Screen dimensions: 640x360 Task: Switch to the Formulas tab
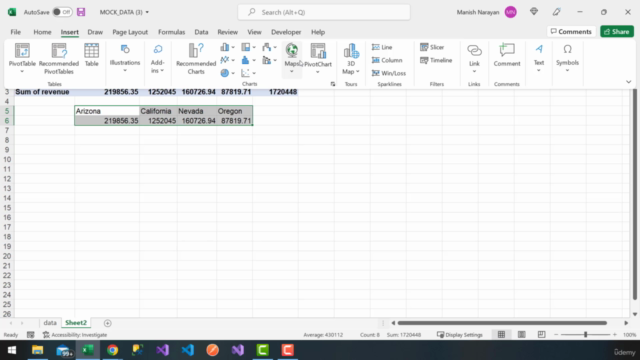[x=171, y=32]
